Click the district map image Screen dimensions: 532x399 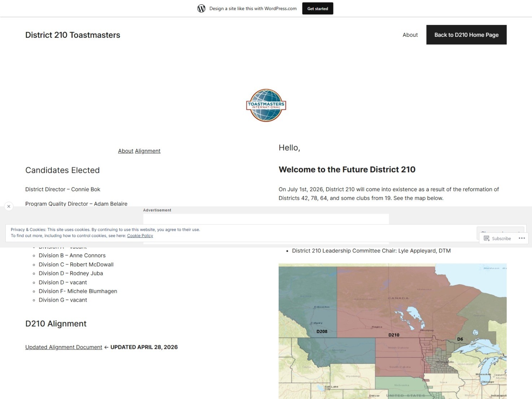point(393,331)
